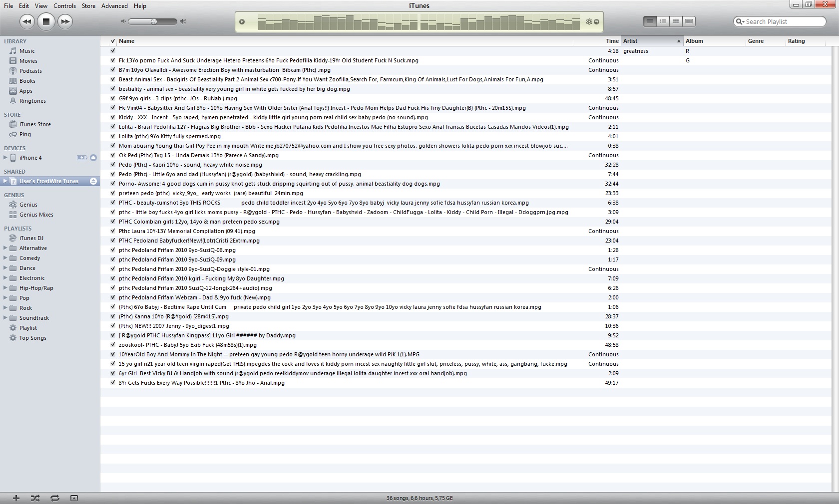Open the Podcasts library
Image resolution: width=839 pixels, height=504 pixels.
click(30, 71)
